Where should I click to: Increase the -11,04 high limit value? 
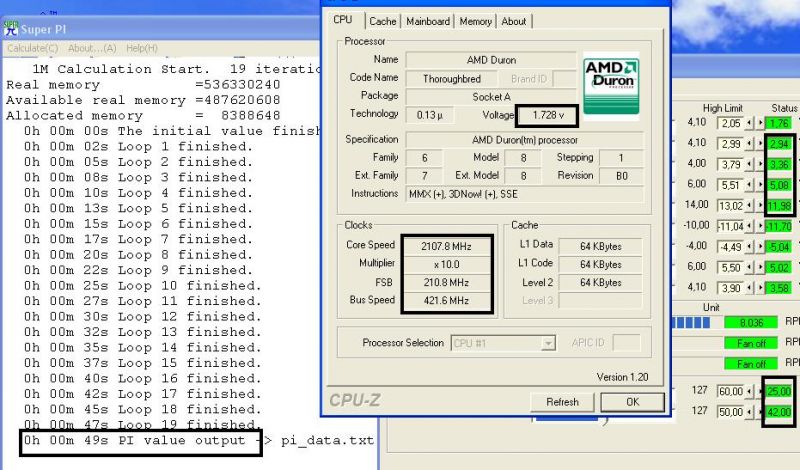coord(760,226)
